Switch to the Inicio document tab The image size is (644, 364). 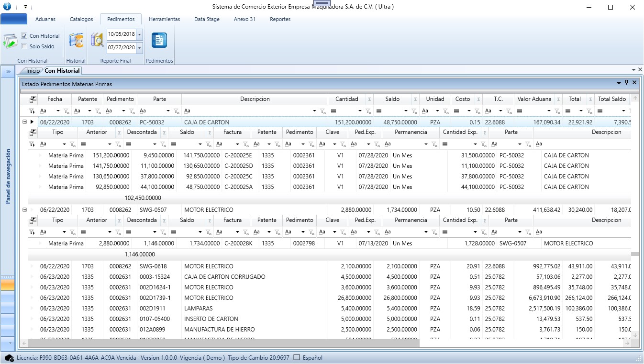33,71
